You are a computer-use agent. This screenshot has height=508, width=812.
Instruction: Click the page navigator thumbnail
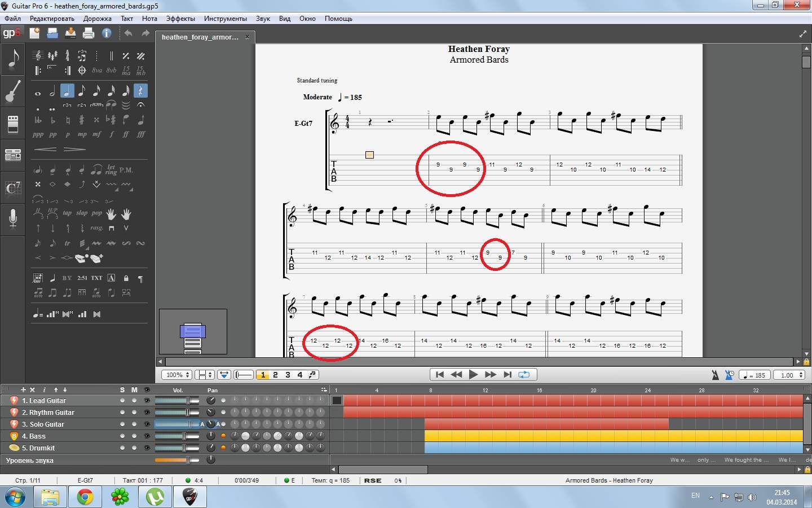193,331
